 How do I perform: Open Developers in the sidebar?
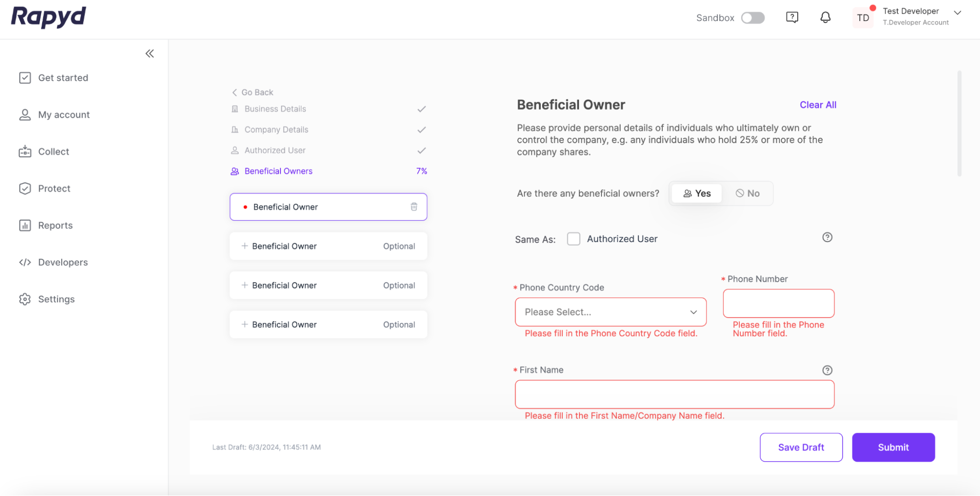tap(63, 262)
